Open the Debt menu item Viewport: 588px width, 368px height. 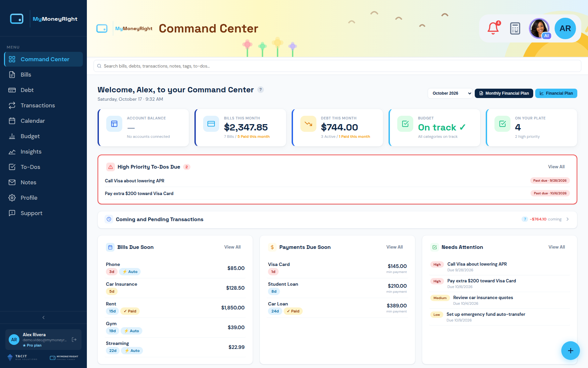(43, 90)
